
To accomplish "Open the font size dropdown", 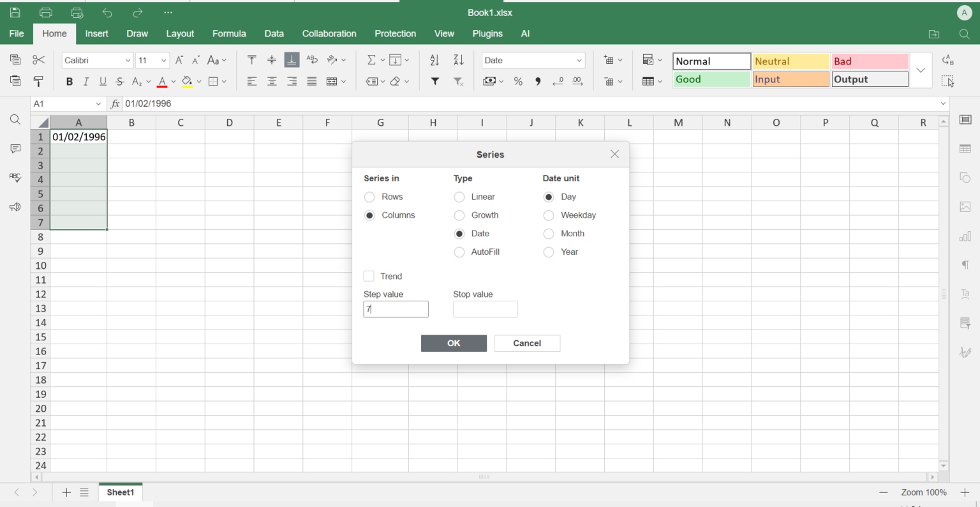I will click(x=163, y=60).
